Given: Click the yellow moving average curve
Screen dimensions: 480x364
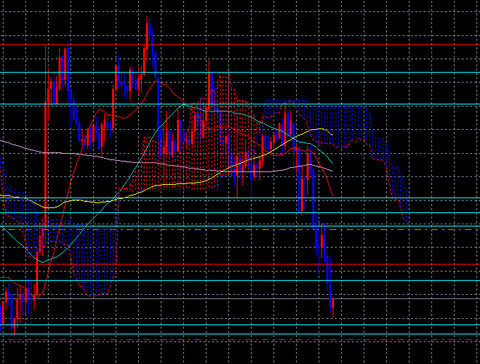Looking at the screenshot, I should click(167, 184).
